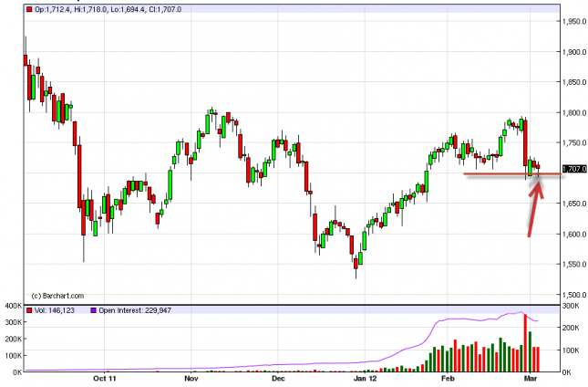Click the 'Feb' date axis label
The height and width of the screenshot is (387, 588).
448,379
